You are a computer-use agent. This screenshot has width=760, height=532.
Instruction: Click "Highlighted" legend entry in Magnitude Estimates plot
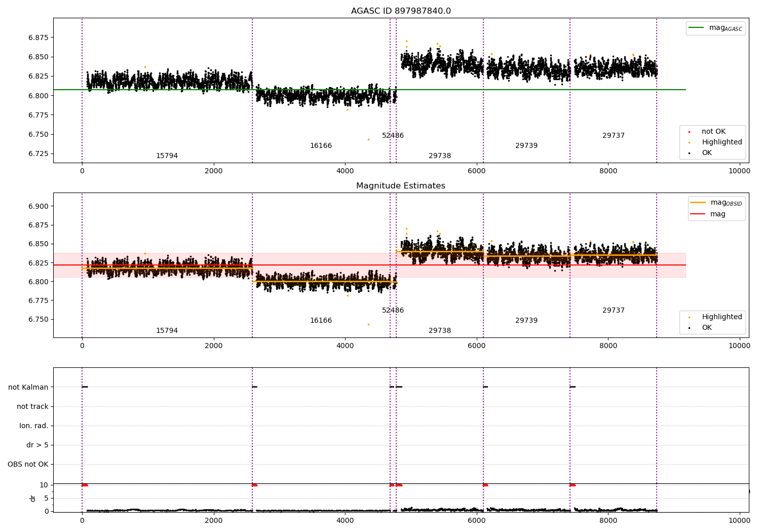pyautogui.click(x=722, y=317)
